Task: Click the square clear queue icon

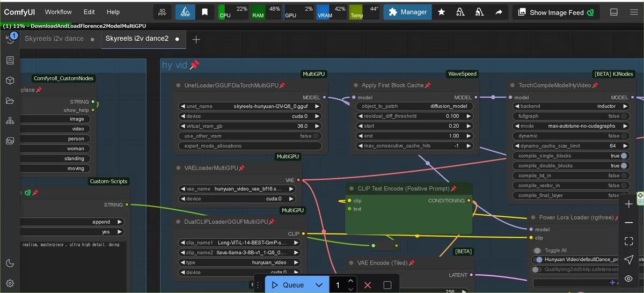Action: coord(387,285)
